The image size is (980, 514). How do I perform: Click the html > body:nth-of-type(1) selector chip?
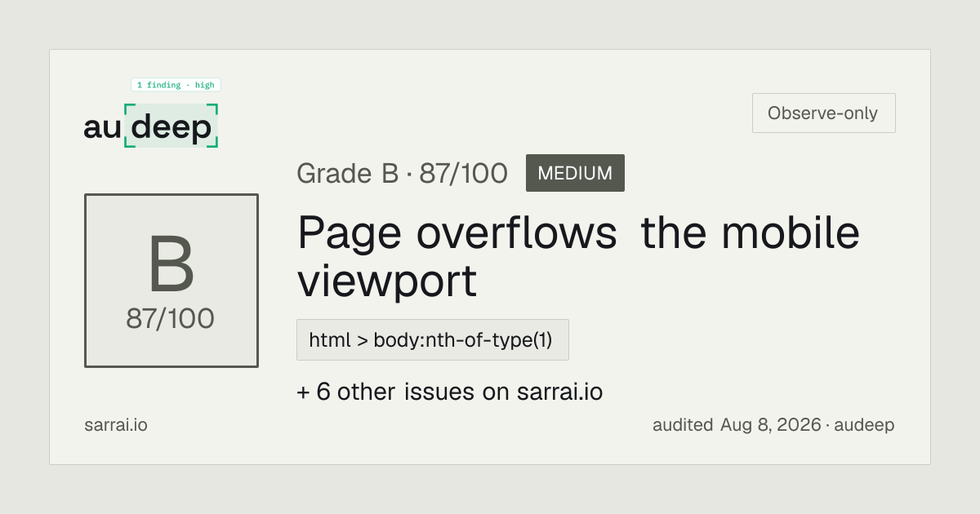(432, 340)
